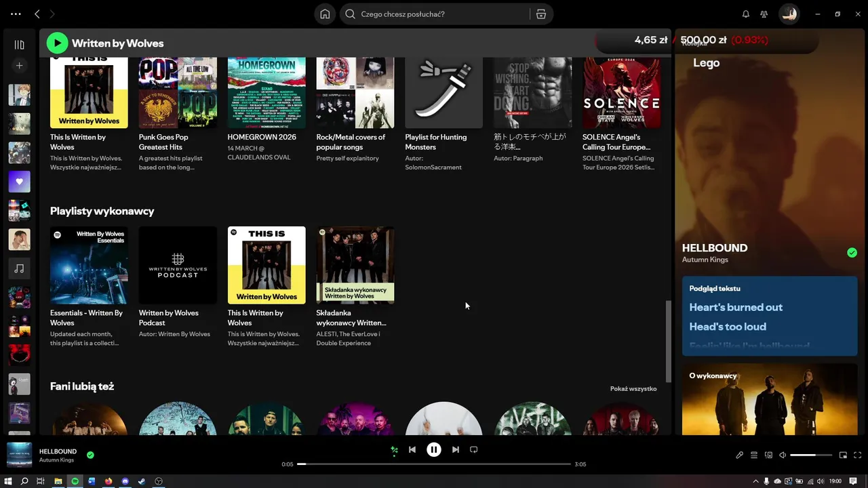The width and height of the screenshot is (868, 488).
Task: Open Windows notification center
Action: [853, 481]
